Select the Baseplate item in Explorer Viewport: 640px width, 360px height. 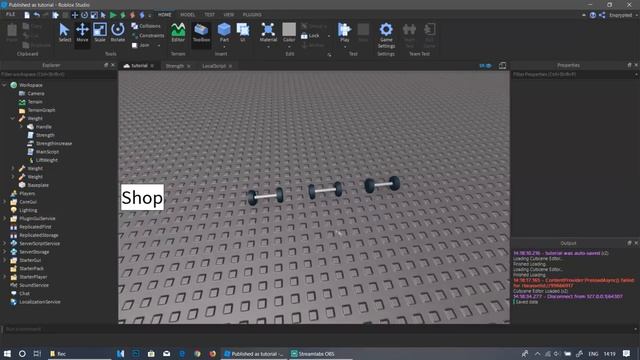tap(38, 185)
